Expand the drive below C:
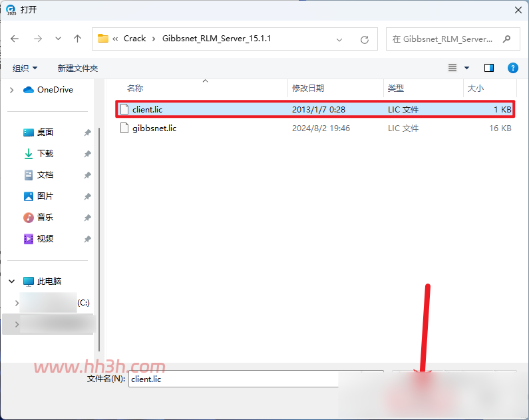 [17, 324]
